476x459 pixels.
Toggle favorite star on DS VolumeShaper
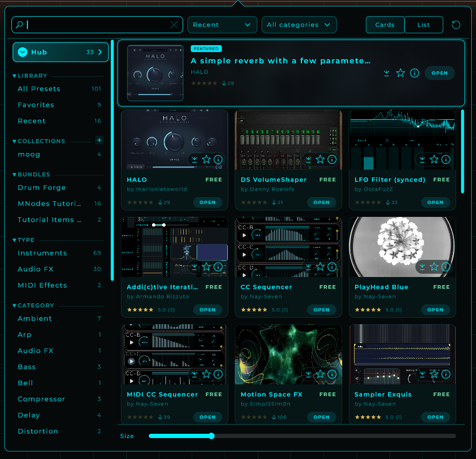(320, 159)
